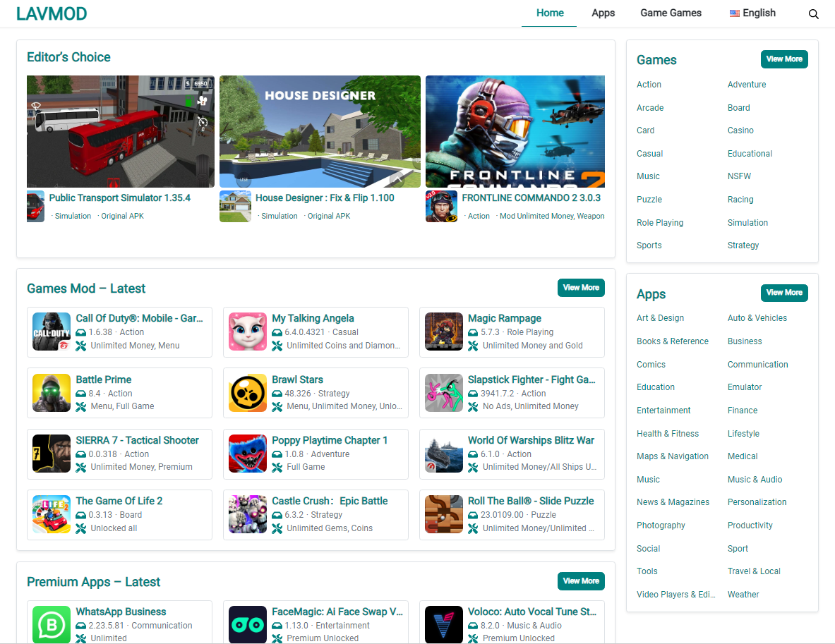Select the Action games category

[x=649, y=85]
